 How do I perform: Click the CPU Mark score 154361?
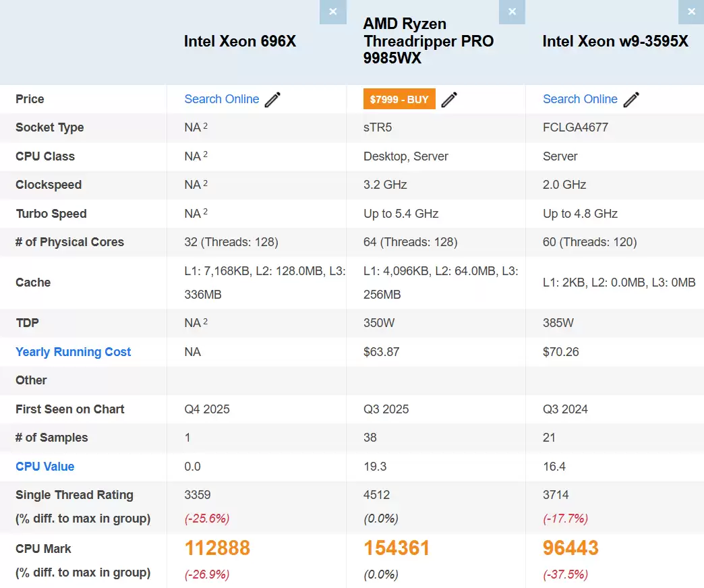(x=397, y=548)
